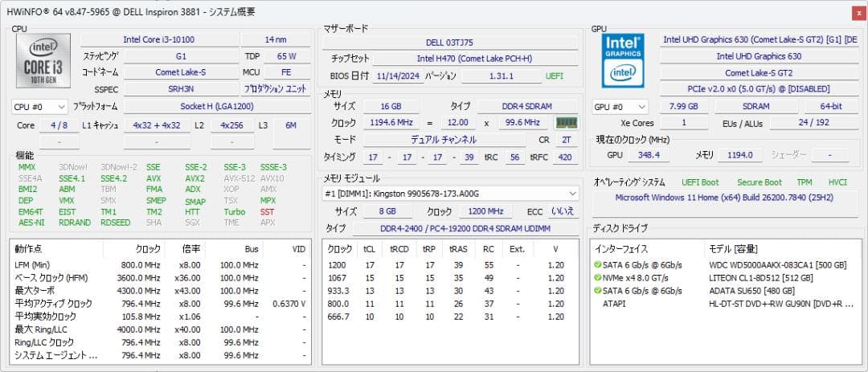Screen dimensions: 868x372
Task: Click the L3 cache 6M value
Action: pos(291,125)
